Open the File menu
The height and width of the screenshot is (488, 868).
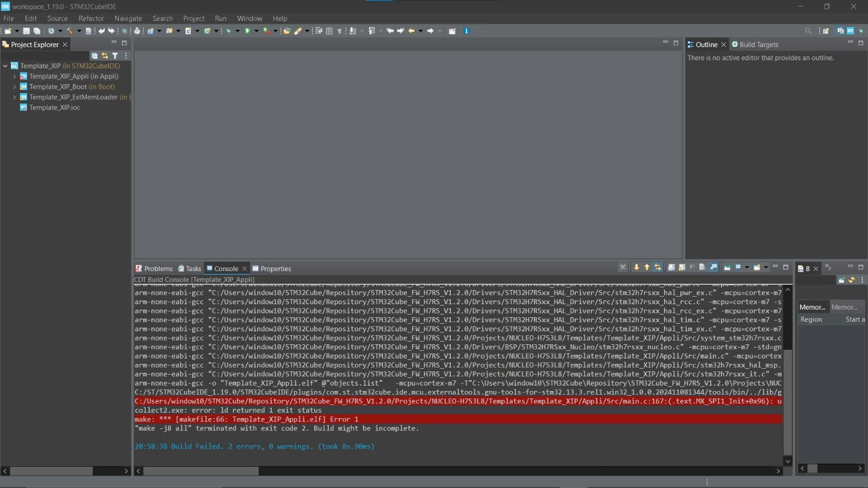[x=9, y=18]
